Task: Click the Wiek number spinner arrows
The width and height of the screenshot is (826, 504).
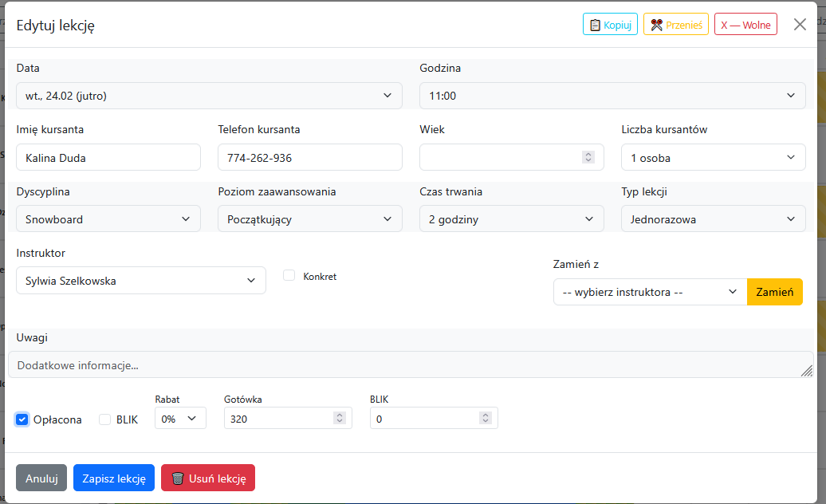Action: pos(588,157)
